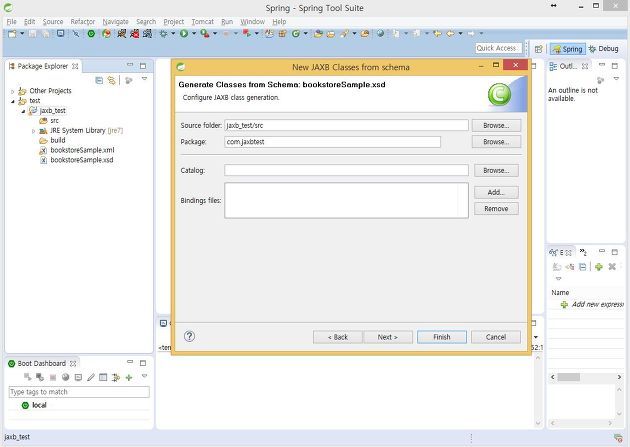Screen dimensions: 630x447
Task: Click the Finish button
Action: click(442, 337)
